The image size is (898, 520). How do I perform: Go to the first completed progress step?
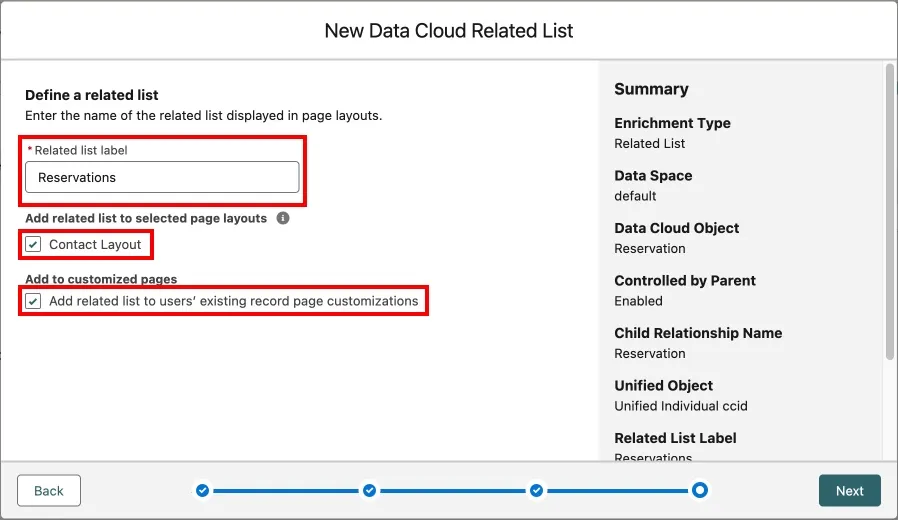coord(203,490)
